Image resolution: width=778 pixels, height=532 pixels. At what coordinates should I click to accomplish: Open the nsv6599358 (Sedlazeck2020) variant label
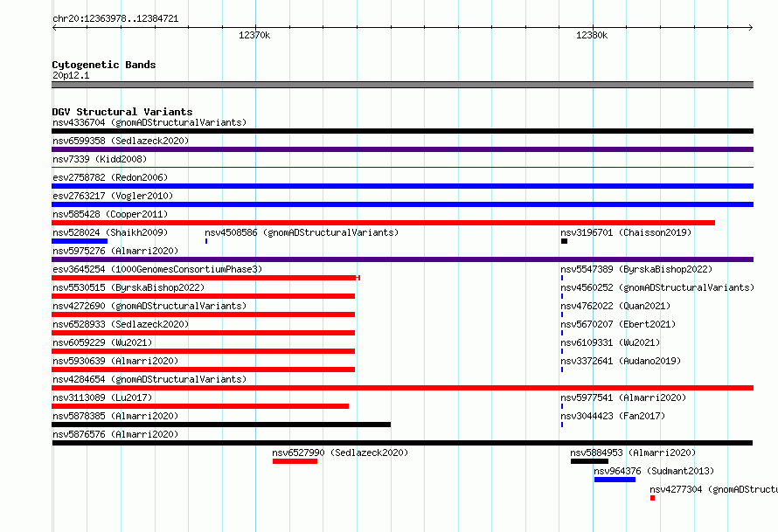(x=121, y=141)
